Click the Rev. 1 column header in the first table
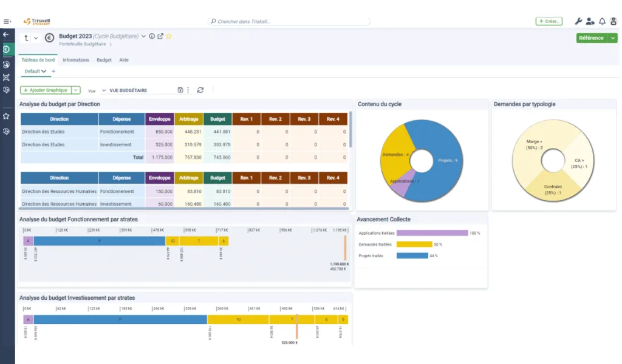 [247, 120]
